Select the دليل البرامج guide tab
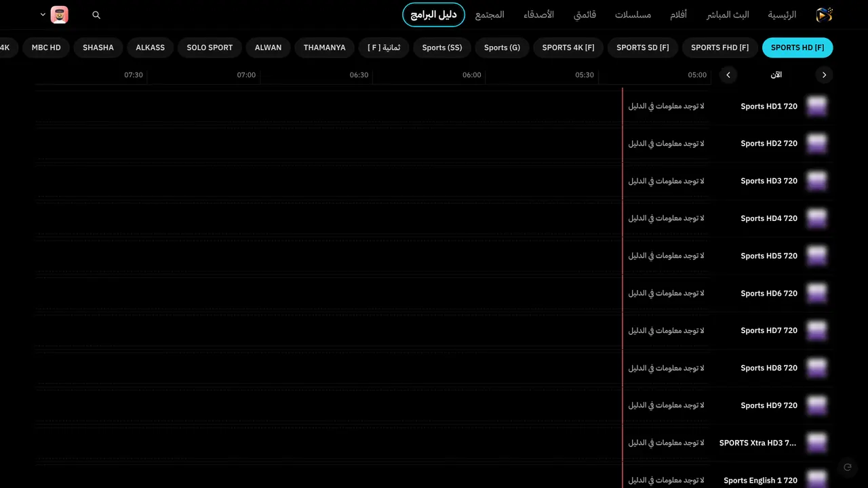 pos(433,15)
